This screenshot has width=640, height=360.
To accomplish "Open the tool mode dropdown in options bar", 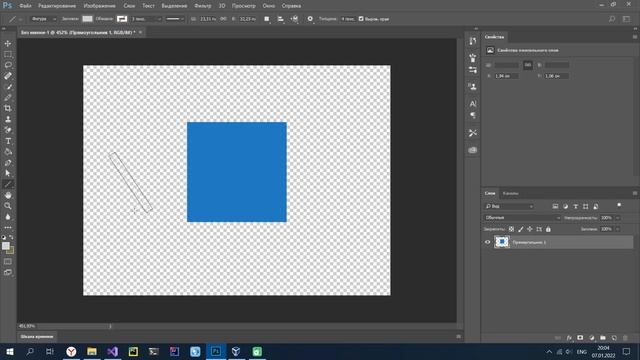I will [x=43, y=19].
